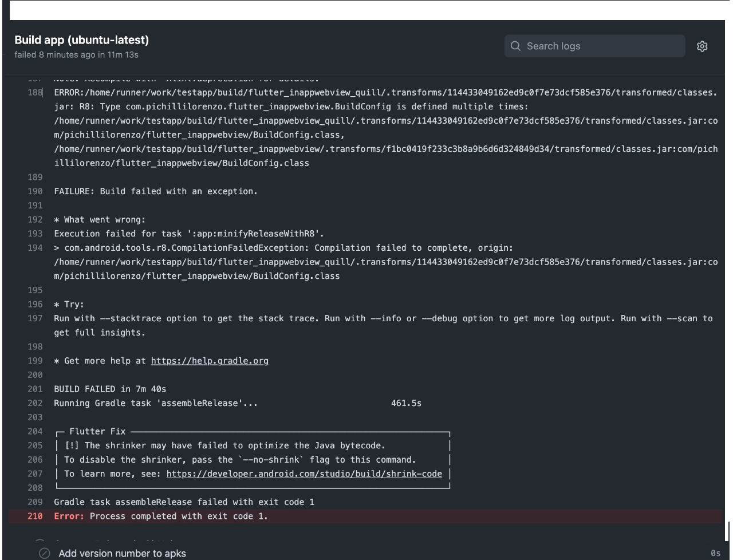Click the '* Try:' line
The image size is (733, 560).
pyautogui.click(x=69, y=304)
